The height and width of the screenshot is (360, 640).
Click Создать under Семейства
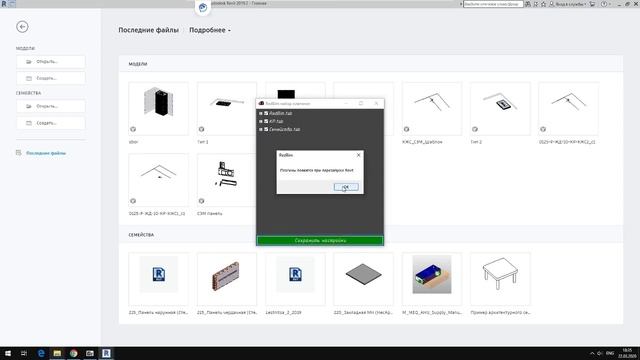click(x=51, y=123)
